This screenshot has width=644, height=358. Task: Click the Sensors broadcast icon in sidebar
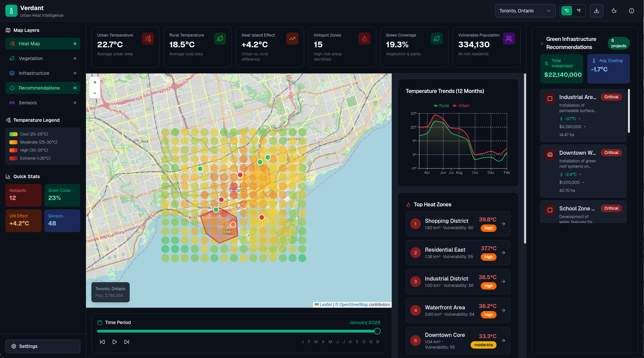[x=12, y=103]
